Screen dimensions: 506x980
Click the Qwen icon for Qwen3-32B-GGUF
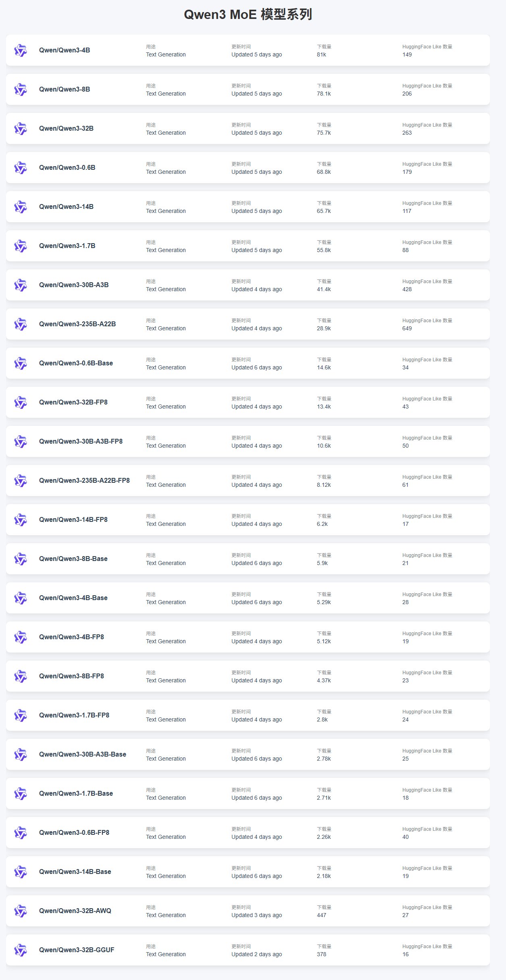[x=21, y=950]
